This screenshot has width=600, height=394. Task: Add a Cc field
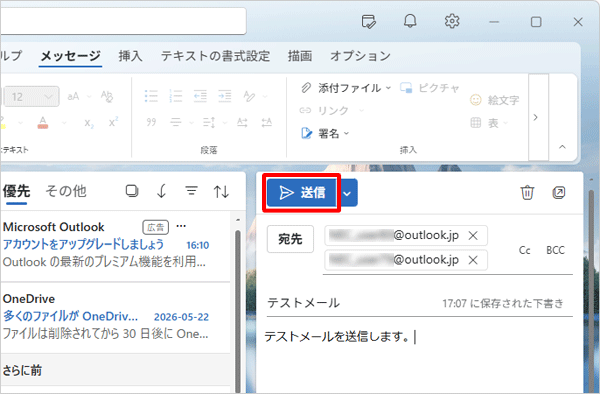[525, 250]
